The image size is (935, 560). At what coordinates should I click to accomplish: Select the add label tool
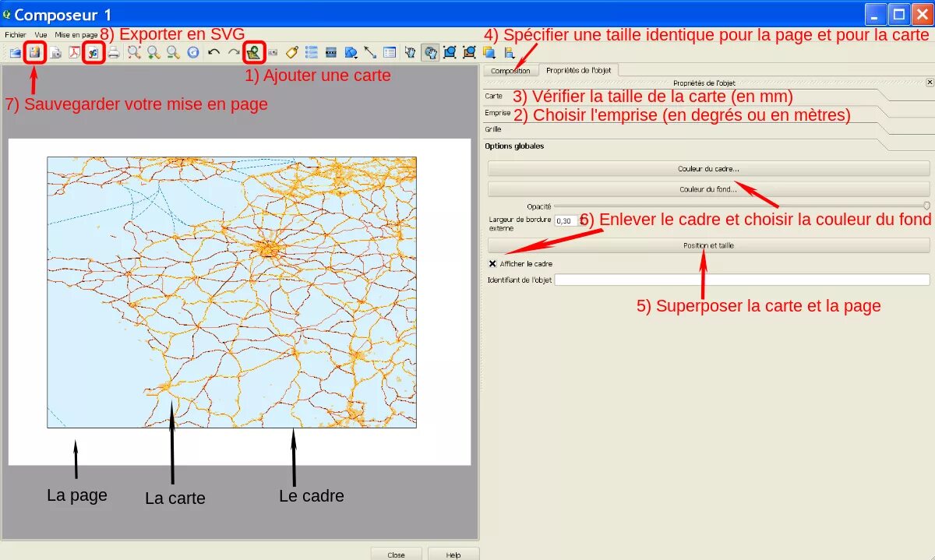[292, 53]
